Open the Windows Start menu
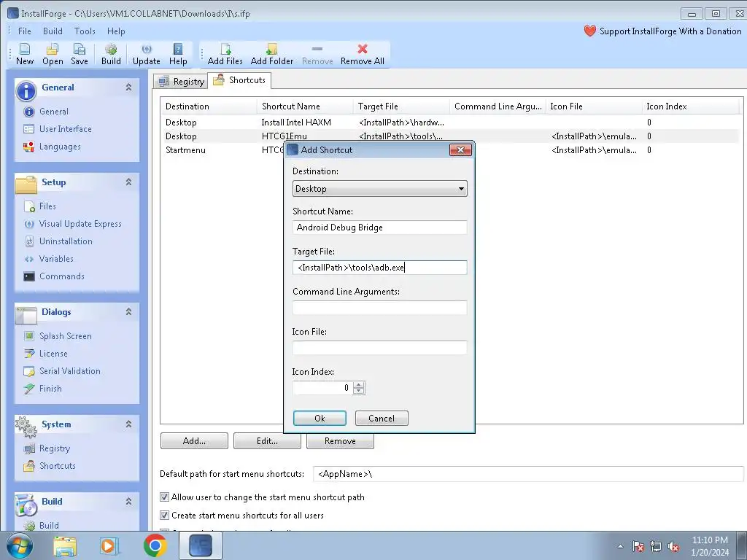The height and width of the screenshot is (560, 747). click(19, 545)
